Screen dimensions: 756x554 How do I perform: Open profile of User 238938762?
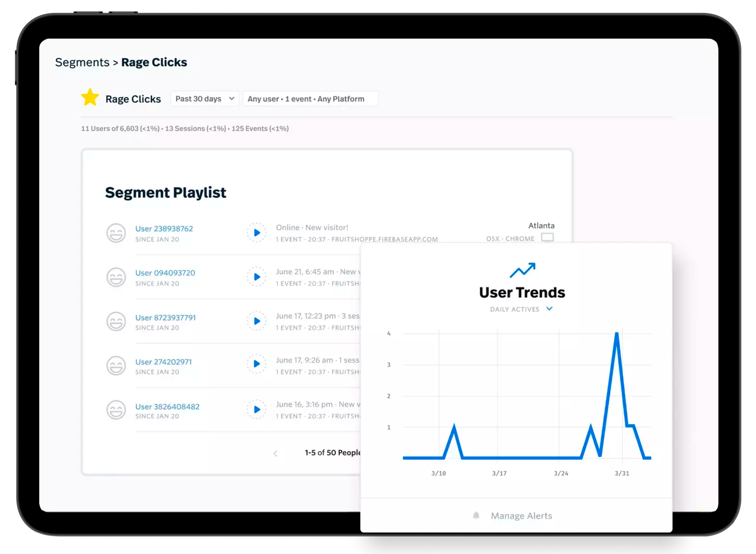click(164, 228)
